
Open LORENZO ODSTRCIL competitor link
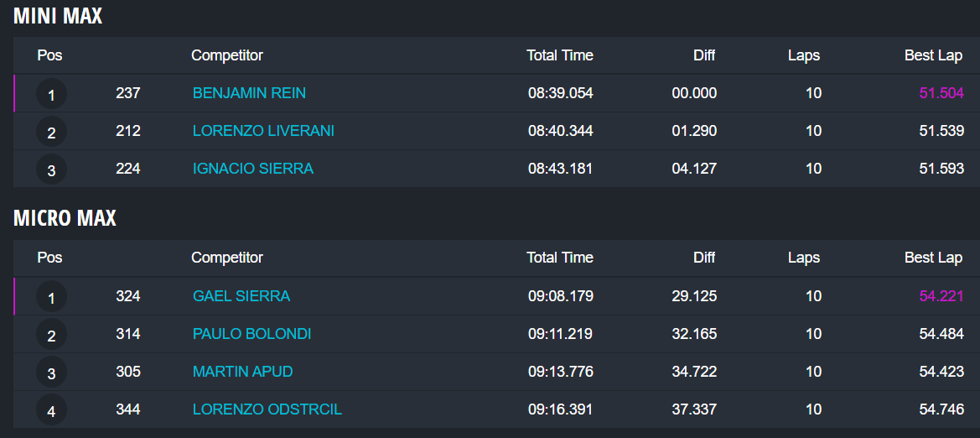pyautogui.click(x=267, y=409)
